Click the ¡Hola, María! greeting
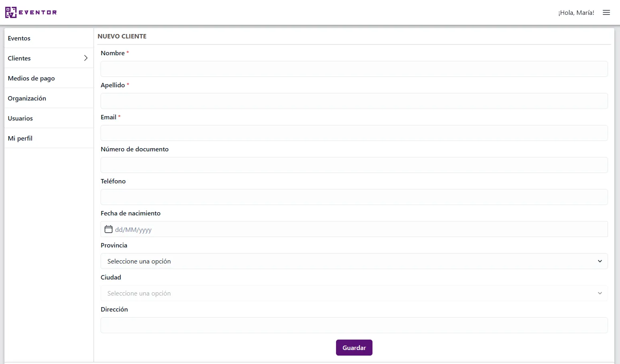Viewport: 620px width, 364px height. [576, 13]
